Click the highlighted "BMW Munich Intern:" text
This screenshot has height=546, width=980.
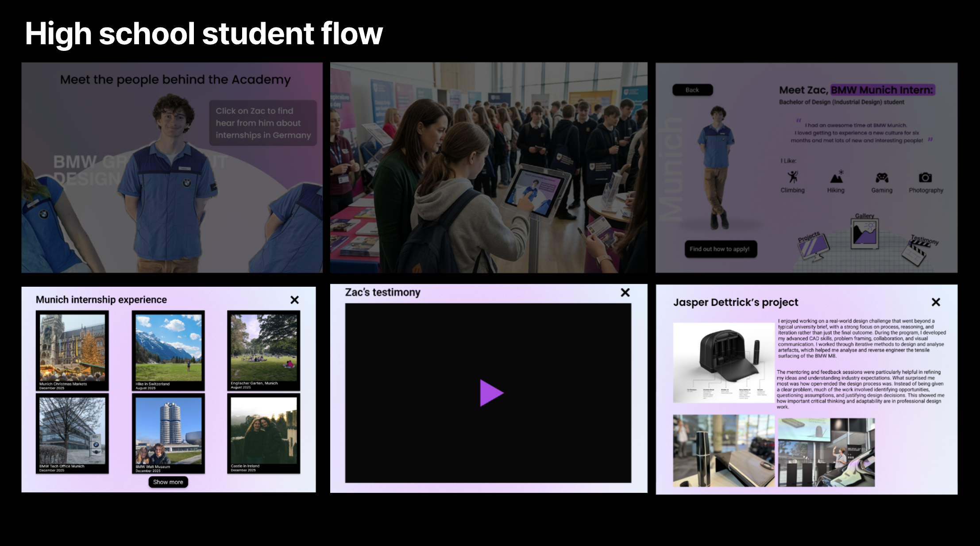[883, 90]
